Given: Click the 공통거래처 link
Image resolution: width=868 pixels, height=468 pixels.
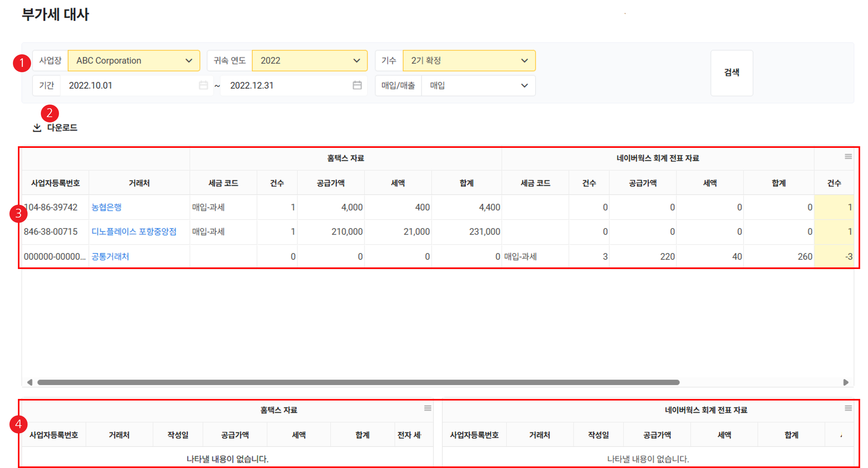Looking at the screenshot, I should pyautogui.click(x=110, y=256).
